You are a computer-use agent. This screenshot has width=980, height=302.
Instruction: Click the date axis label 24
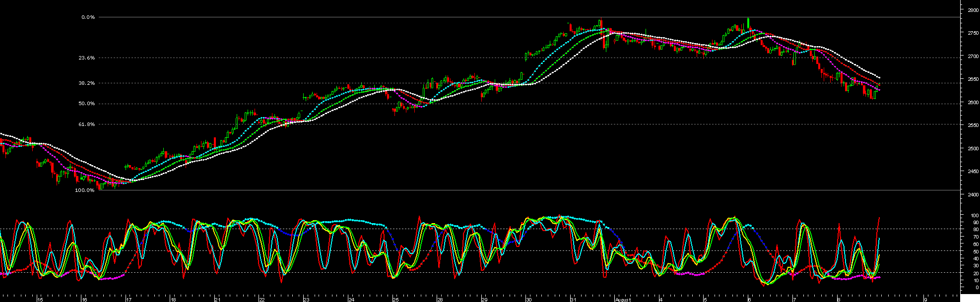351,300
